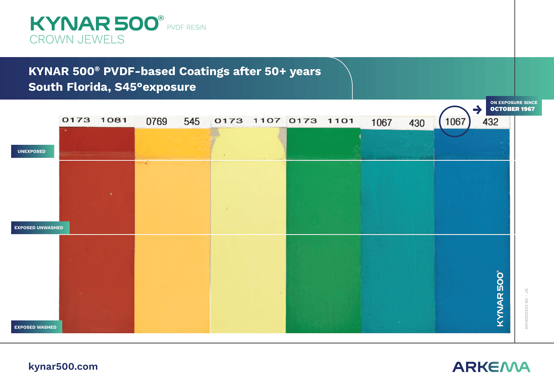Click the UNEXPOSED label

pyautogui.click(x=33, y=151)
